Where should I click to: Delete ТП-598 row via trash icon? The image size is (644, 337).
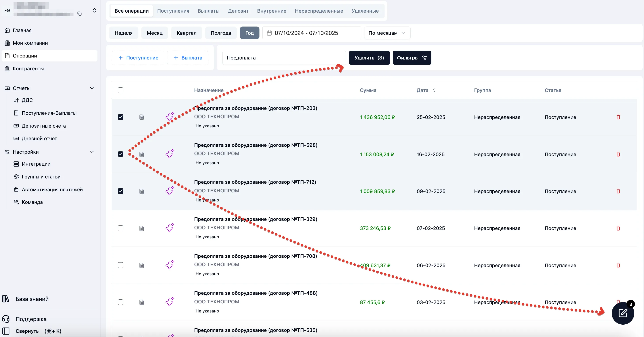pyautogui.click(x=618, y=154)
